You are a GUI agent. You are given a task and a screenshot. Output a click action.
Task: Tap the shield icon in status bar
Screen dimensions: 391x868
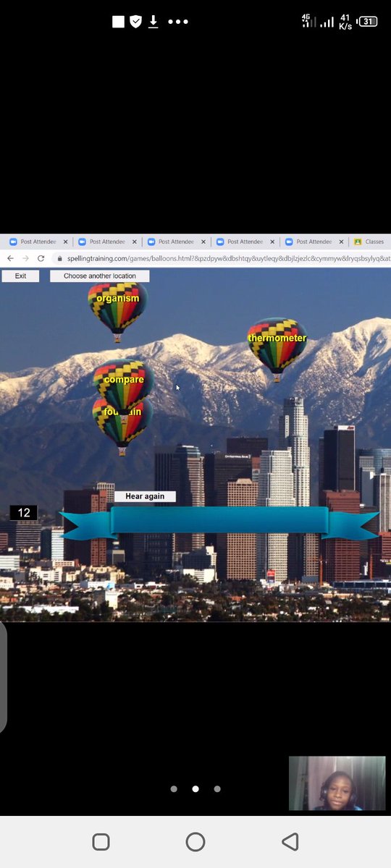coord(135,22)
